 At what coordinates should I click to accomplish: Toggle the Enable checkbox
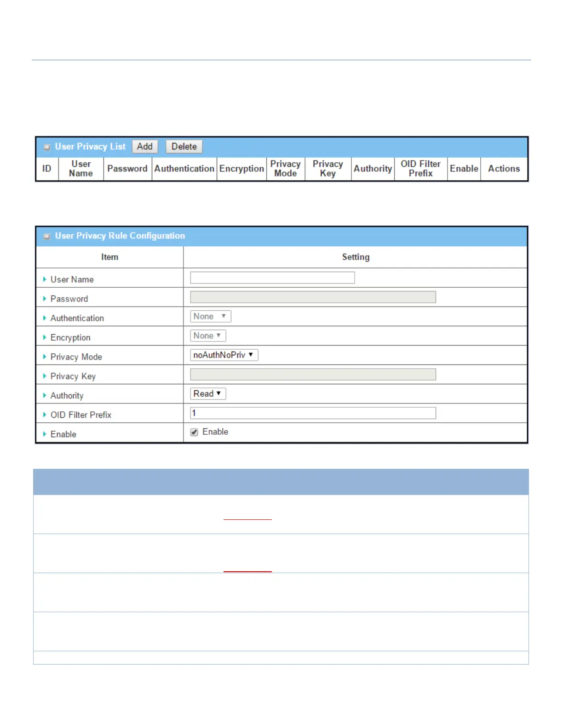pos(194,432)
